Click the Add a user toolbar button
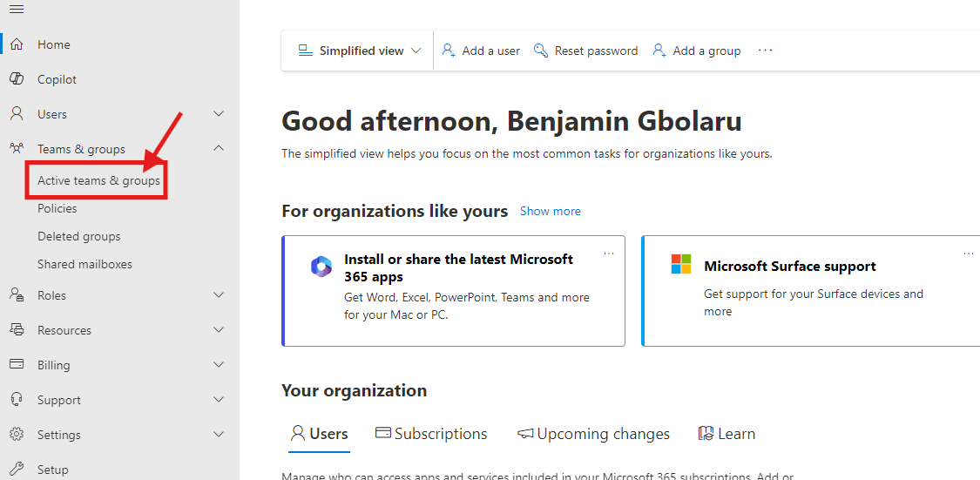 pyautogui.click(x=481, y=51)
